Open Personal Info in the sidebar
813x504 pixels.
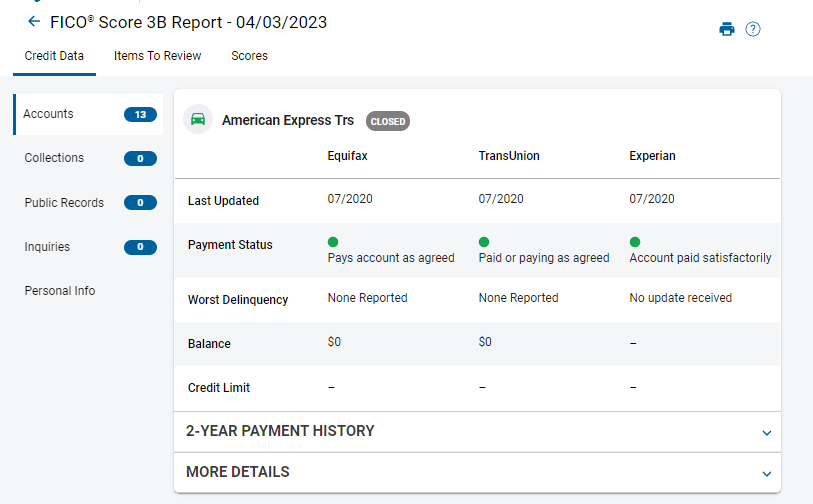click(60, 291)
